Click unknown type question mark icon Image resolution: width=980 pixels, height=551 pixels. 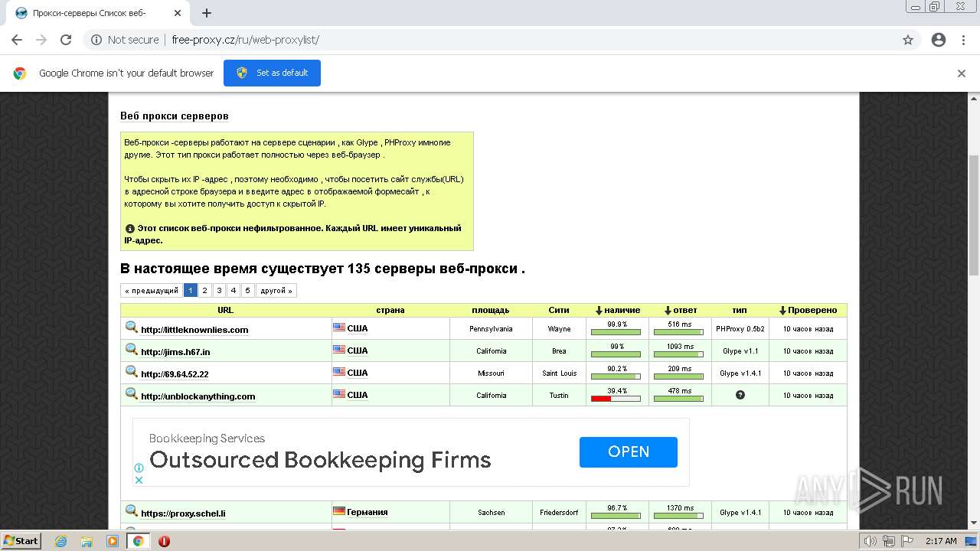(740, 395)
